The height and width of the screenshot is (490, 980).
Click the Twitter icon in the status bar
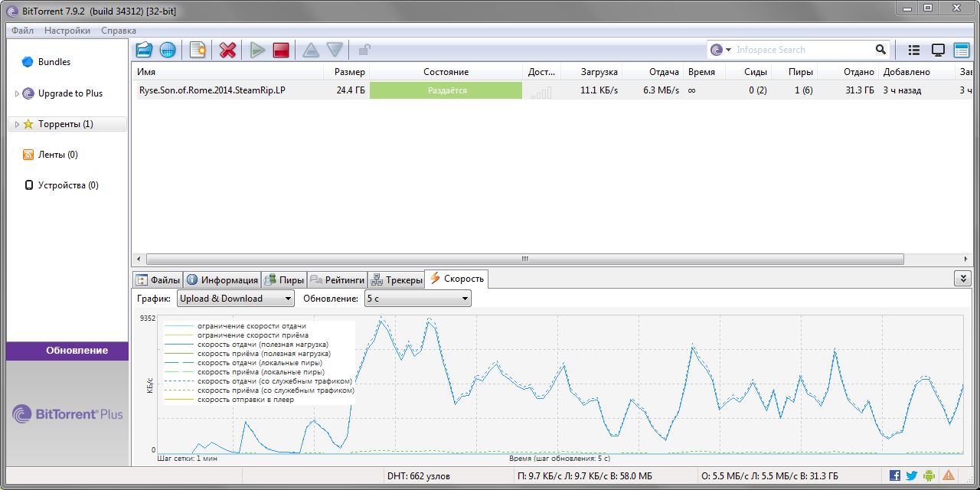(912, 475)
